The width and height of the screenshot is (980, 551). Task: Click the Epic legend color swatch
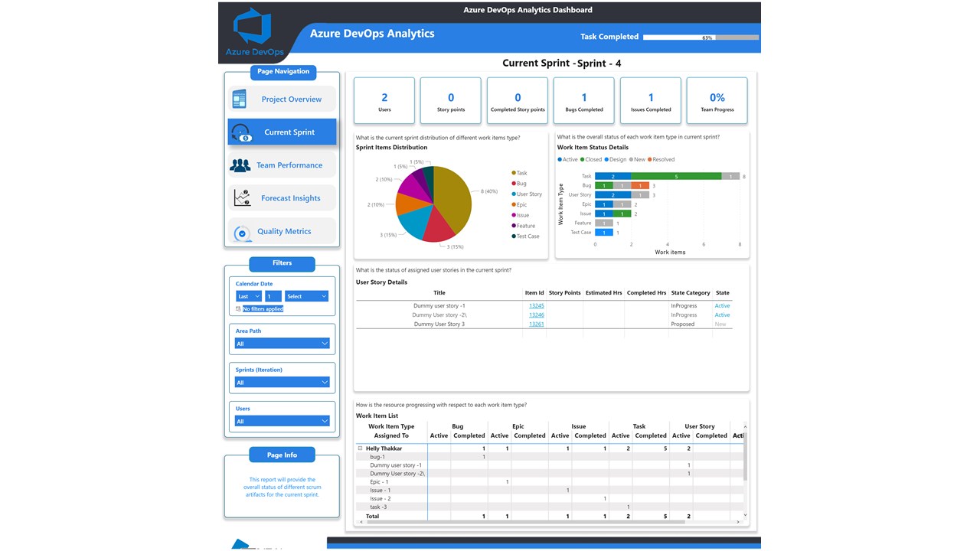pyautogui.click(x=514, y=204)
